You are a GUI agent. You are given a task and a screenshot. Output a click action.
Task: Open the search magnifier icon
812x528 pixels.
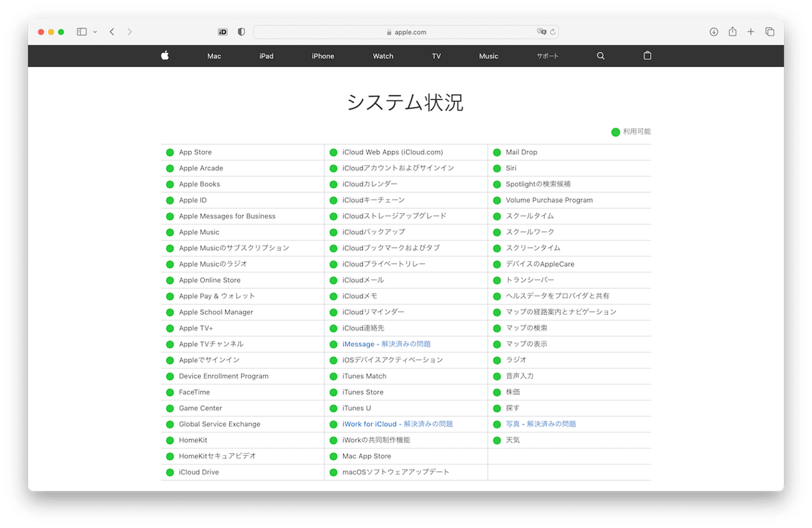click(600, 56)
